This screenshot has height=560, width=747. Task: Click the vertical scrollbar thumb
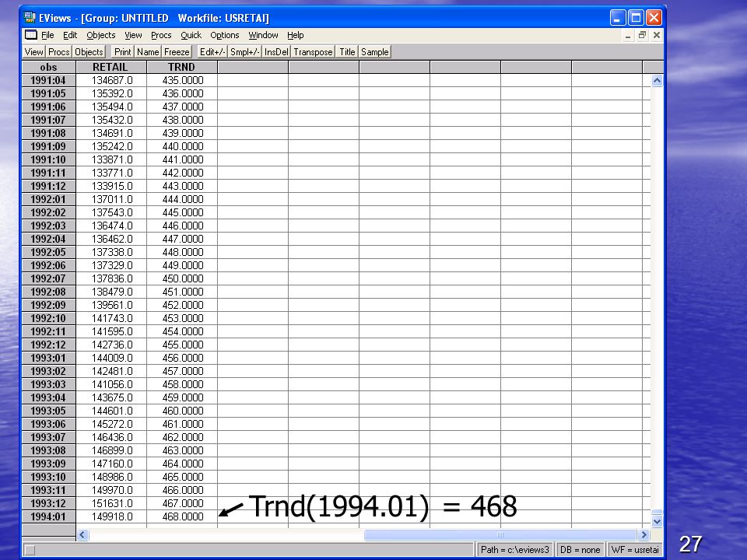tap(657, 513)
